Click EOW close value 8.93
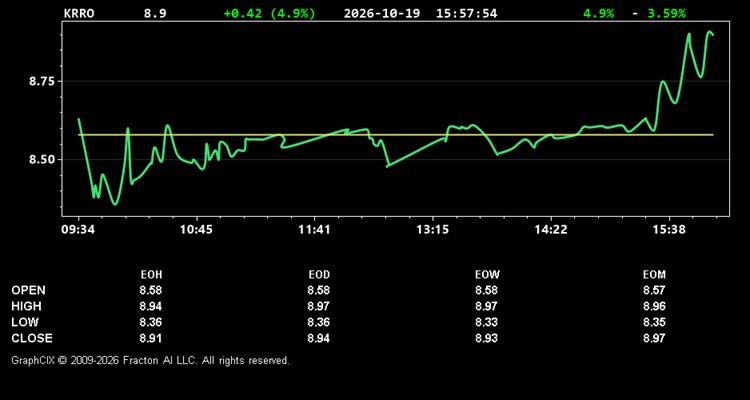The width and height of the screenshot is (750, 400). tap(486, 338)
